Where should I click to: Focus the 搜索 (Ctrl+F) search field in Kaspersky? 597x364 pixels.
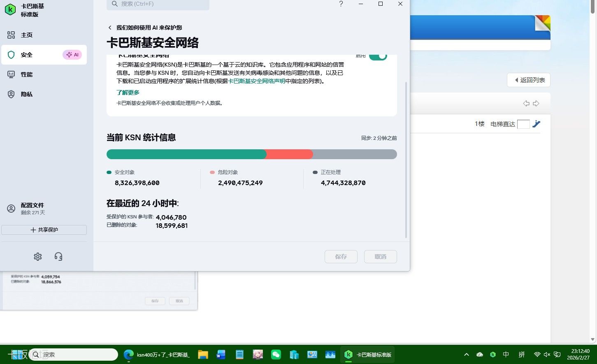coord(158,4)
